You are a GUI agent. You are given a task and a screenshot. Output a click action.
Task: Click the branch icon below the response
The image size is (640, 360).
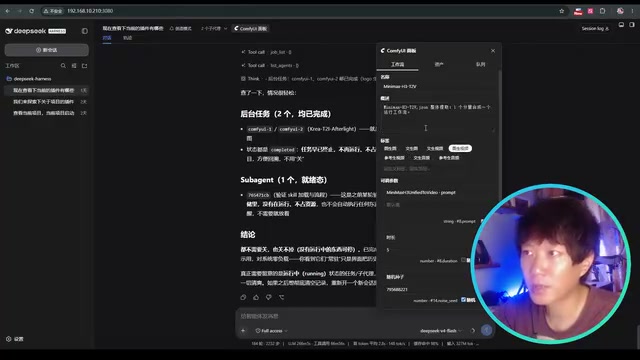[x=282, y=297]
